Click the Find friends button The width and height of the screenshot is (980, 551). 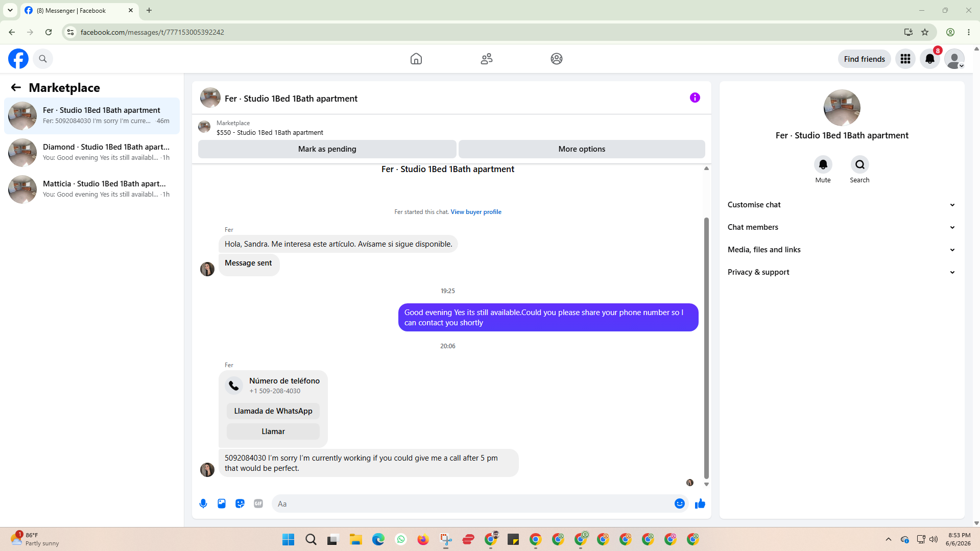[865, 59]
